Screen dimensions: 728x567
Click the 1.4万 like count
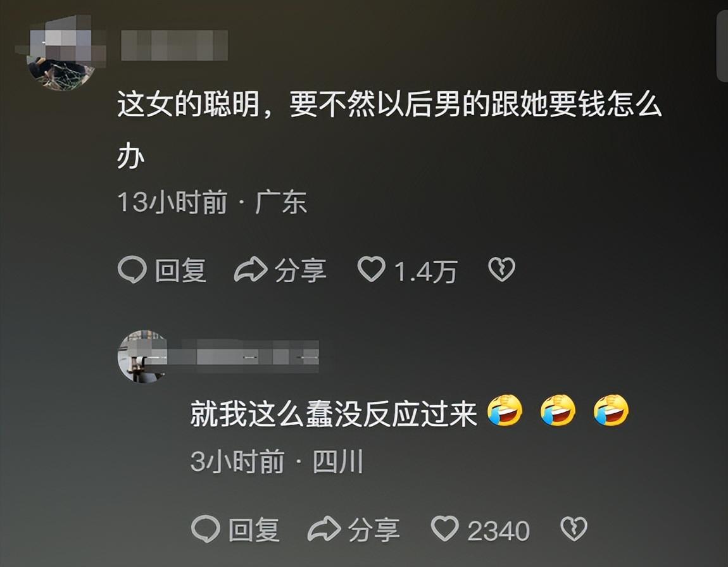426,271
